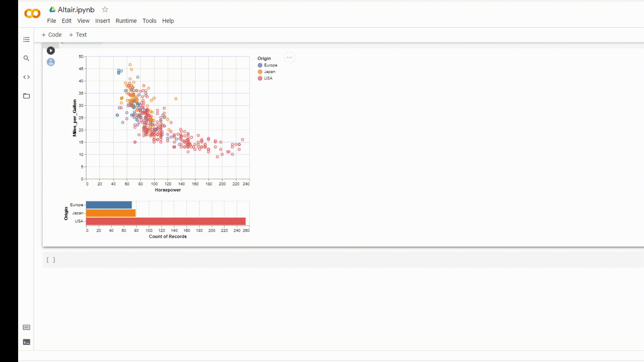Image resolution: width=644 pixels, height=362 pixels.
Task: Add a new Code cell
Action: (x=52, y=35)
